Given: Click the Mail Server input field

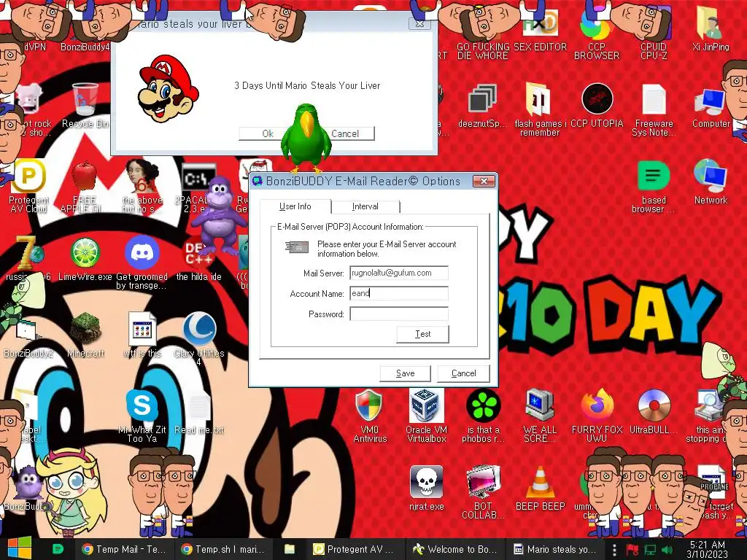Looking at the screenshot, I should point(399,273).
